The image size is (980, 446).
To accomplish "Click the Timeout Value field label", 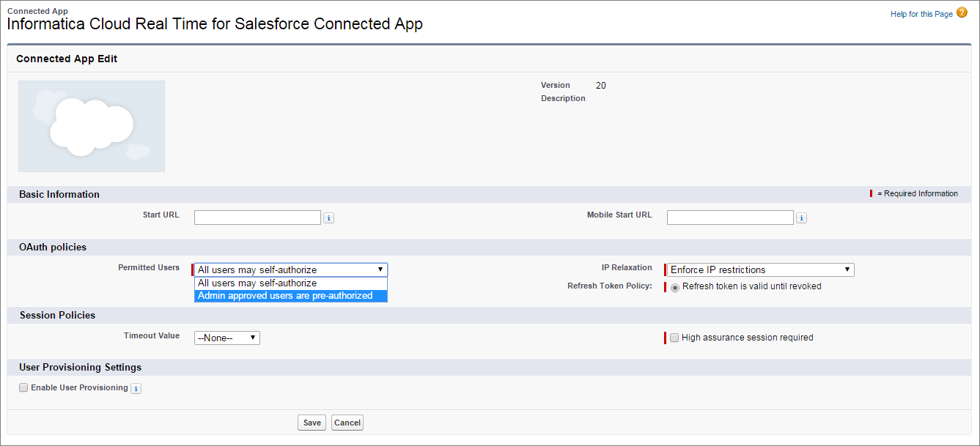I will pos(152,335).
